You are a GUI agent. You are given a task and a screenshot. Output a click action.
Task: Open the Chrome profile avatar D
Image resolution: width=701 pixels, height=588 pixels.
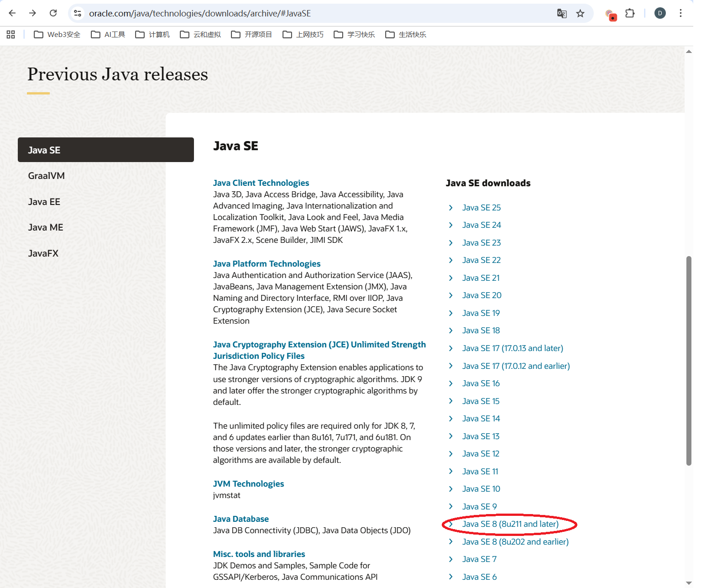pyautogui.click(x=660, y=13)
